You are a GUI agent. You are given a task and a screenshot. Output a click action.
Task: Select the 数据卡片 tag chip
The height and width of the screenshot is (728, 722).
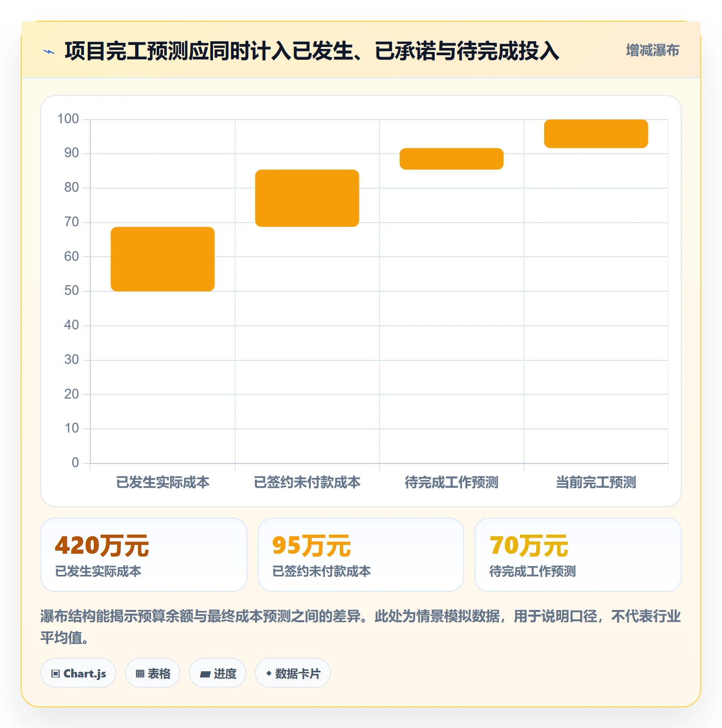(293, 673)
